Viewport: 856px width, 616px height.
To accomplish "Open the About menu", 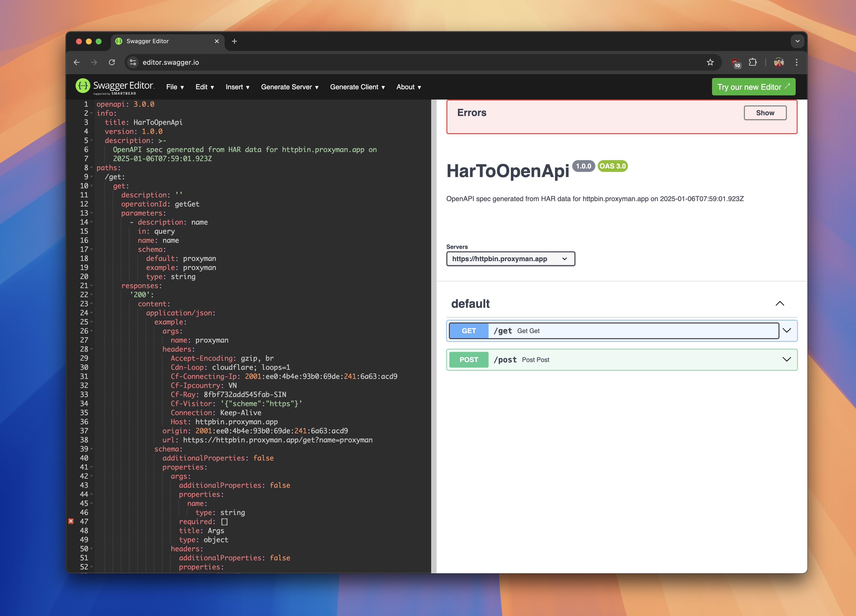I will tap(409, 87).
